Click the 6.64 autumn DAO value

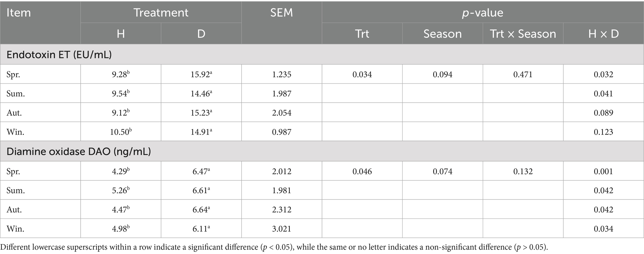tap(201, 209)
